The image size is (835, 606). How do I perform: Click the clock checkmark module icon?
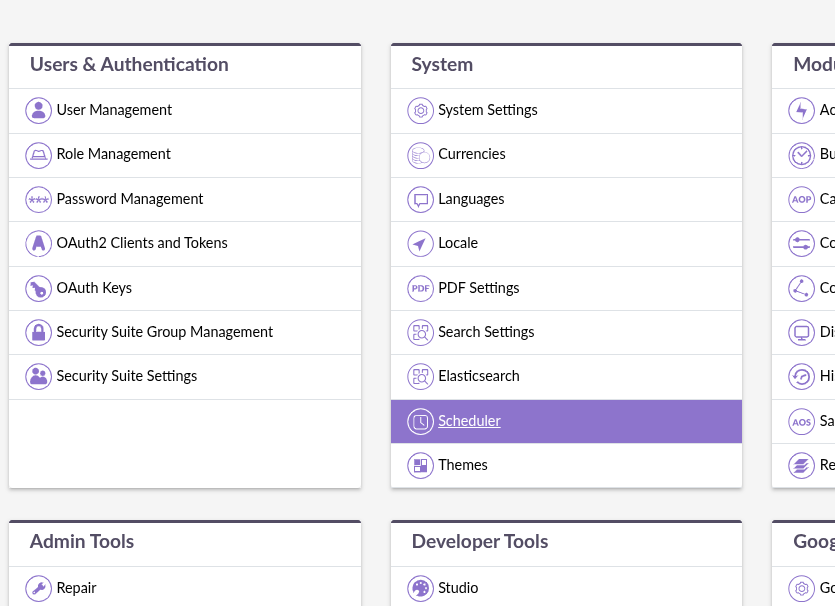click(801, 155)
